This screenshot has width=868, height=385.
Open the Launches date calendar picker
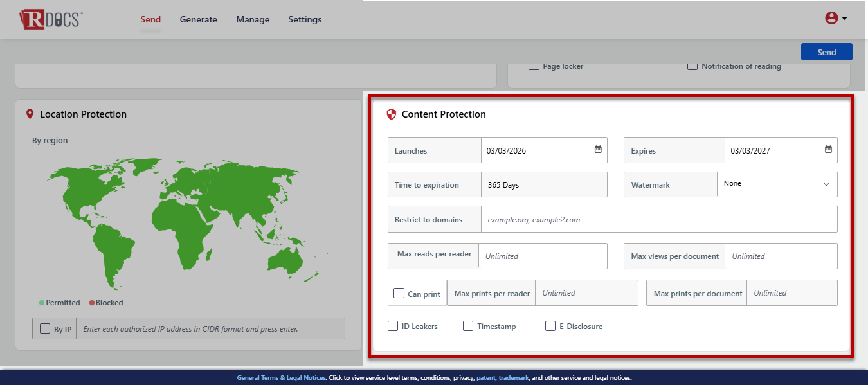pos(598,150)
